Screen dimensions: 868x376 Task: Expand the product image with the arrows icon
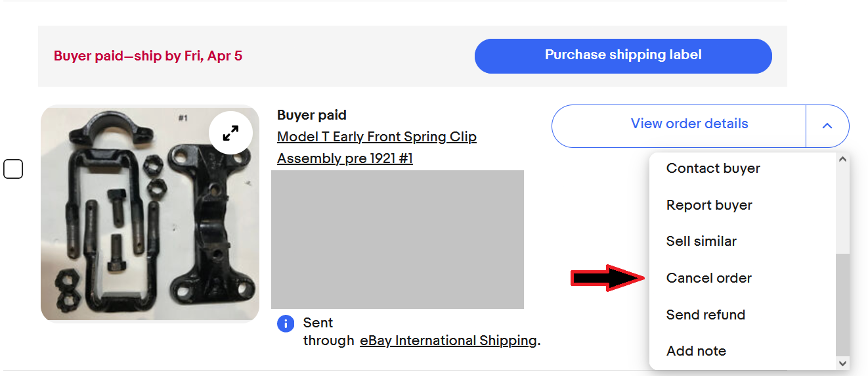click(x=230, y=133)
